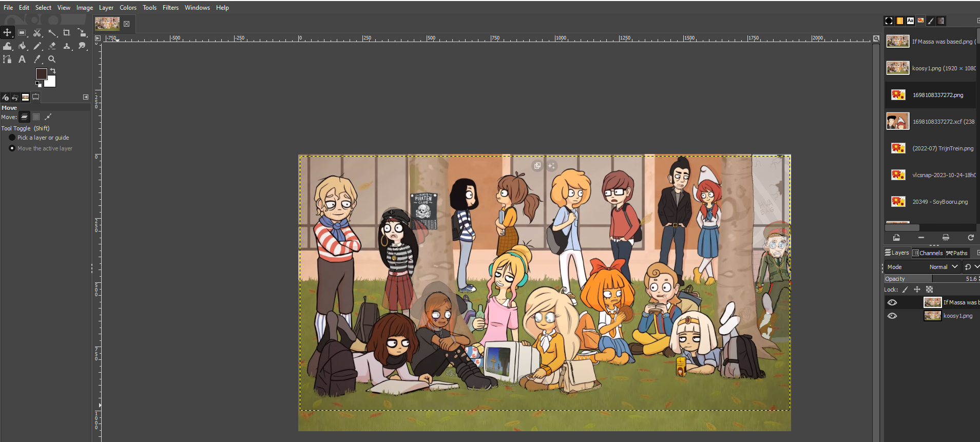Activate the Fuzzy Select magic wand
980x442 pixels.
coord(52,33)
